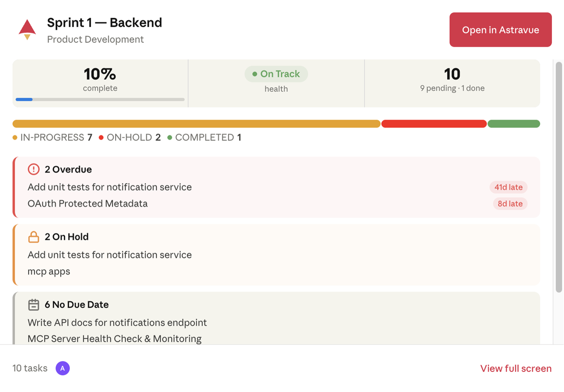The height and width of the screenshot is (392, 564).
Task: Click the green completed status bar segment
Action: 514,124
